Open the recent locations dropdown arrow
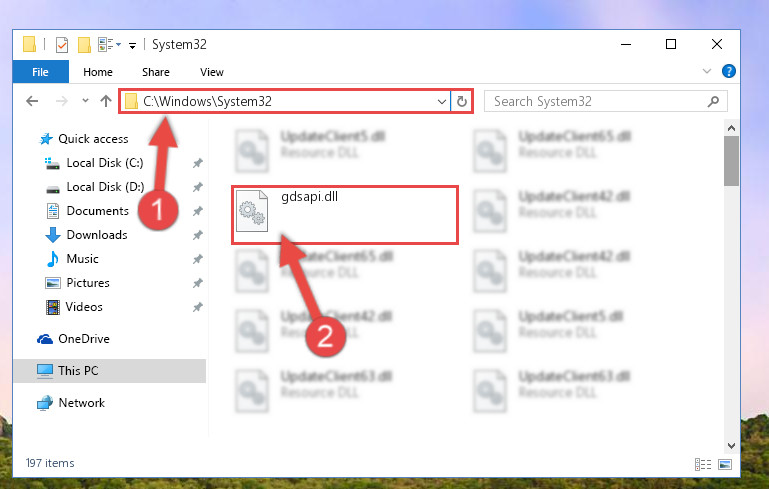Viewport: 769px width, 489px height. 85,101
